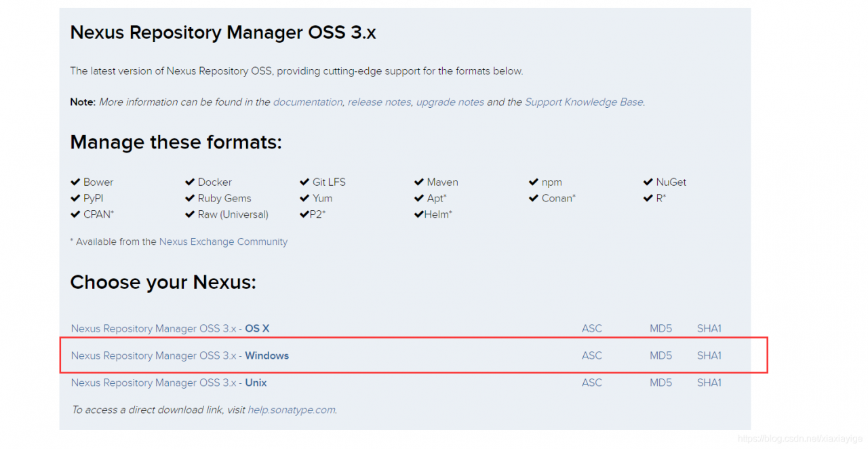Select the Ruby Gems format text
This screenshot has width=868, height=449.
click(224, 198)
